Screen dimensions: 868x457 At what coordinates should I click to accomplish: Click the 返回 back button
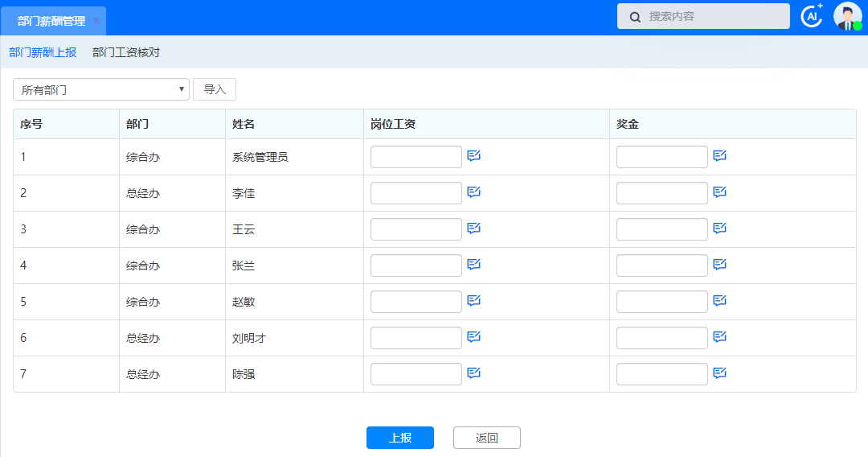click(x=487, y=438)
